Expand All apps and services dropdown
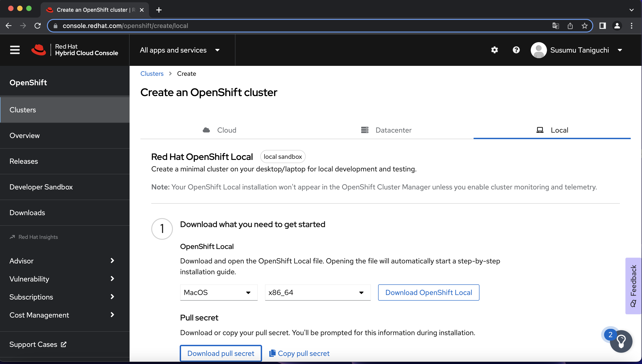The image size is (642, 364). click(180, 50)
